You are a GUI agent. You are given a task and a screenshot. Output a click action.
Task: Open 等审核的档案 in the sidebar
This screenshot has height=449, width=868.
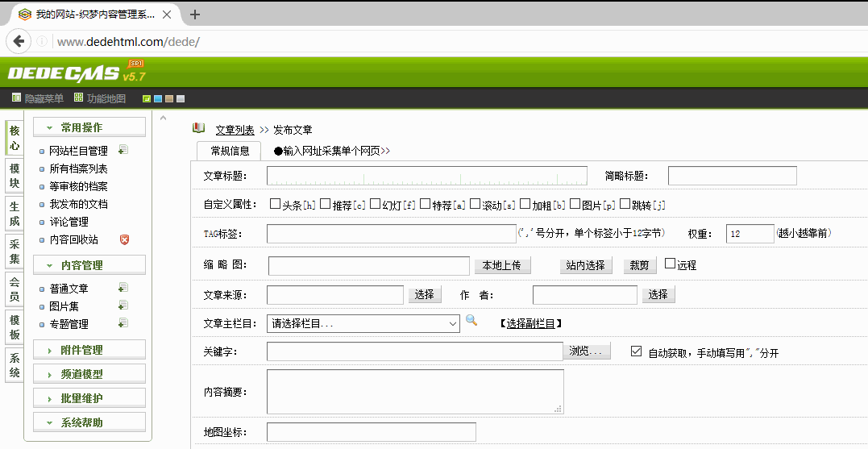[78, 186]
